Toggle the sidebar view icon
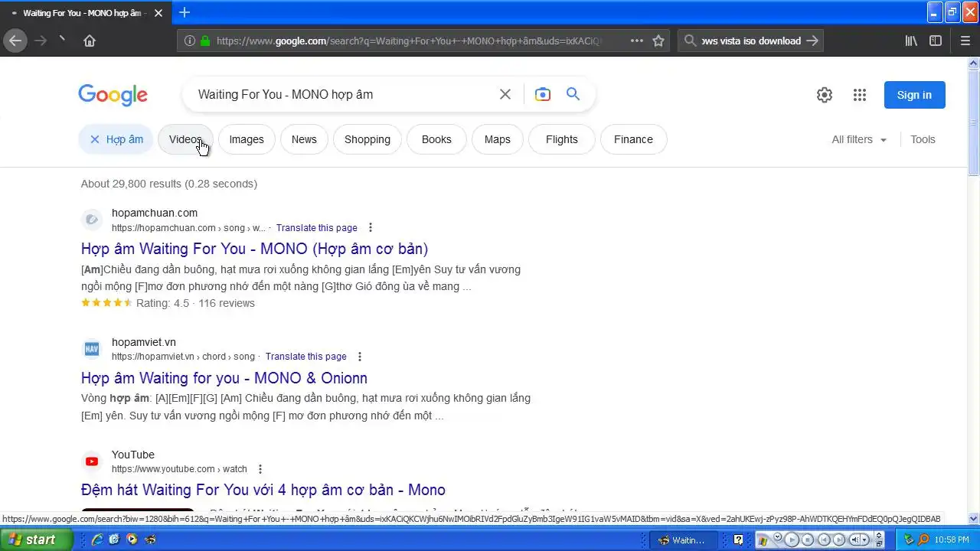This screenshot has height=551, width=980. coord(936,41)
